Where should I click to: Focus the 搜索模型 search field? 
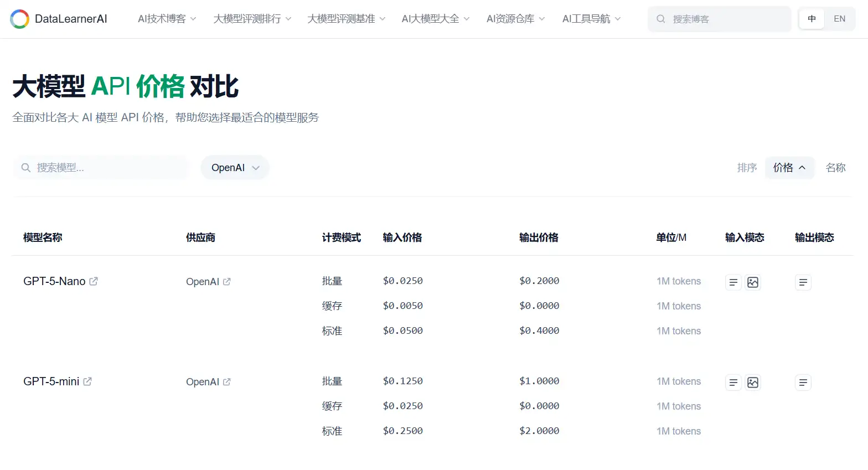[x=101, y=168]
